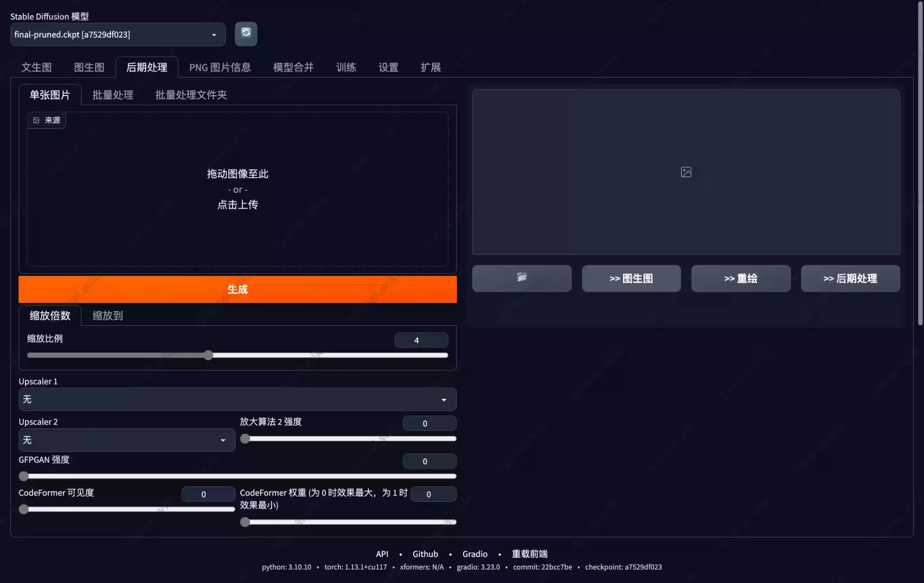Go to the 训练 tab
This screenshot has height=583, width=924.
click(346, 68)
